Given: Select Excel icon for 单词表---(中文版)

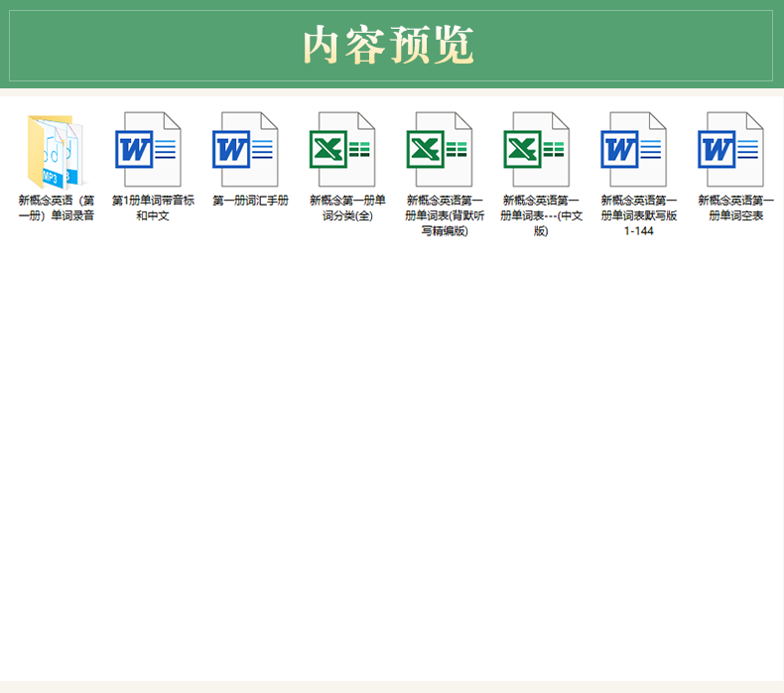Looking at the screenshot, I should tap(536, 149).
